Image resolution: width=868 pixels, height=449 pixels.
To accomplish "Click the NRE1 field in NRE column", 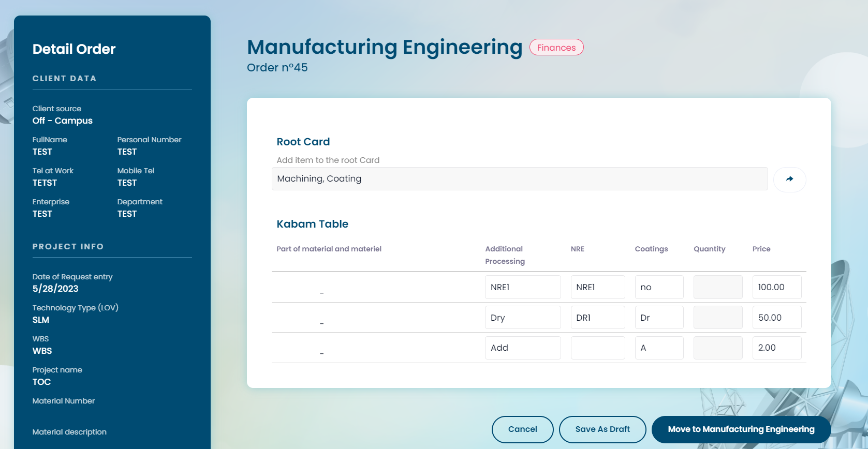I will (x=597, y=287).
